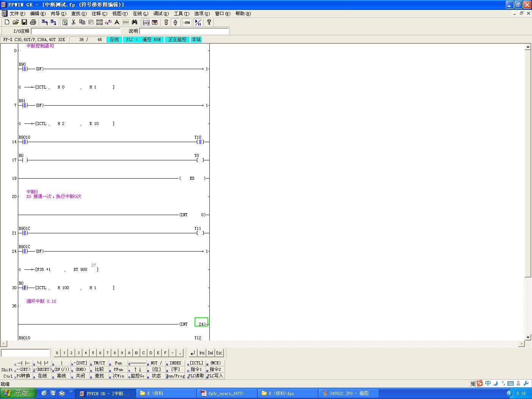
Task: Click the Cut scissors icon
Action: click(x=73, y=22)
